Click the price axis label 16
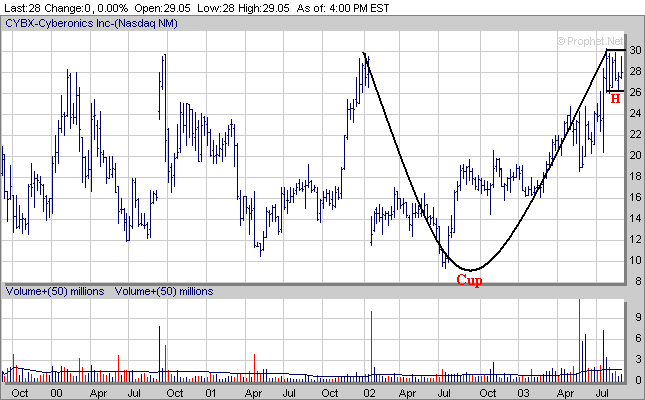This screenshot has width=645, height=400. [635, 197]
